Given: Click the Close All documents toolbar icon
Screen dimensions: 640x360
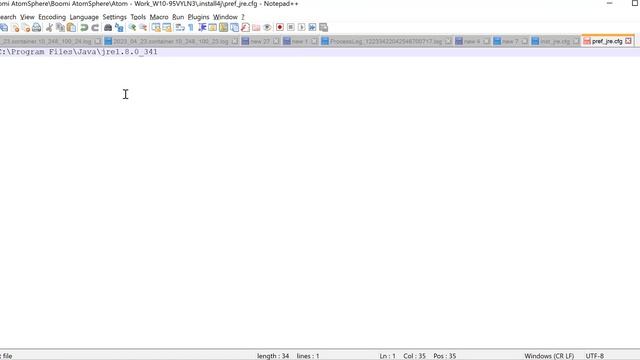Looking at the screenshot, I should 26,27.
